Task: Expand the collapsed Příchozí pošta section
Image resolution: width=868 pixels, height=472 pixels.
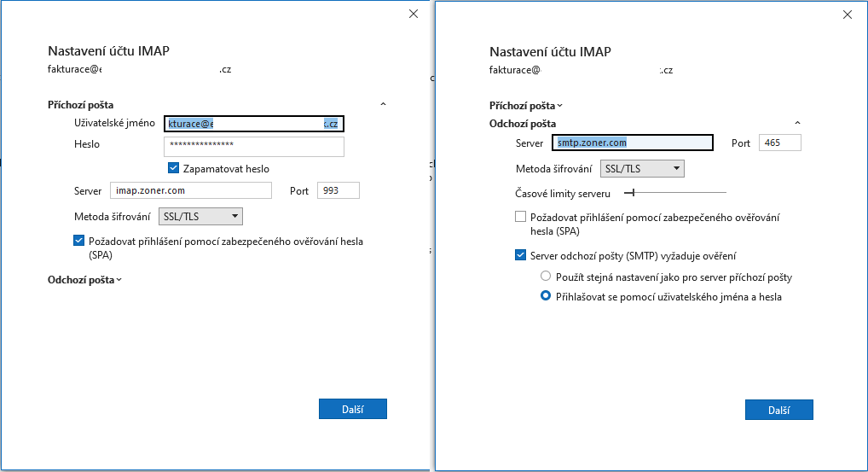Action: pyautogui.click(x=526, y=106)
